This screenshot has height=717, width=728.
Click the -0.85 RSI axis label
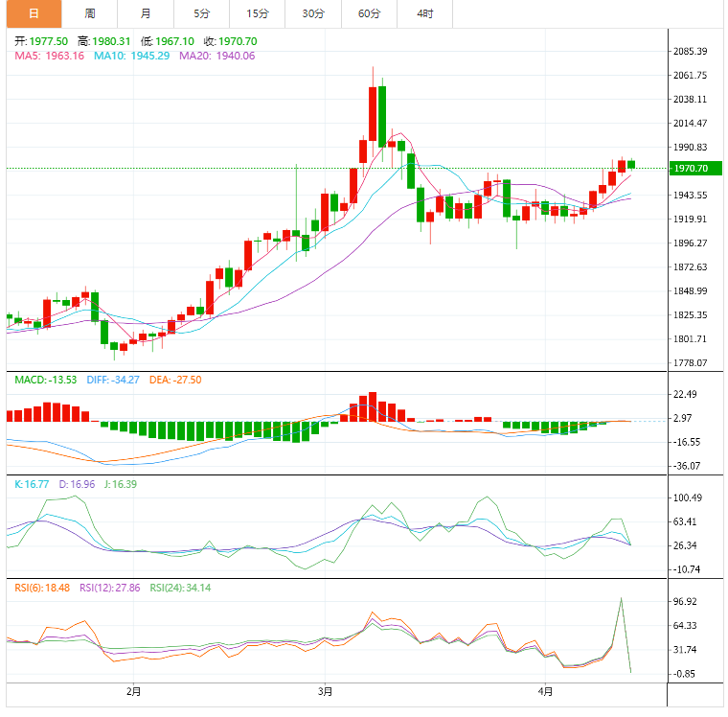click(x=685, y=673)
